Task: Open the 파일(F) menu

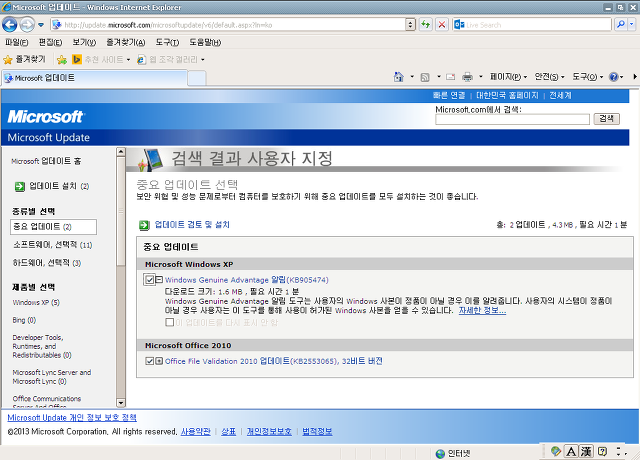Action: tap(17, 42)
